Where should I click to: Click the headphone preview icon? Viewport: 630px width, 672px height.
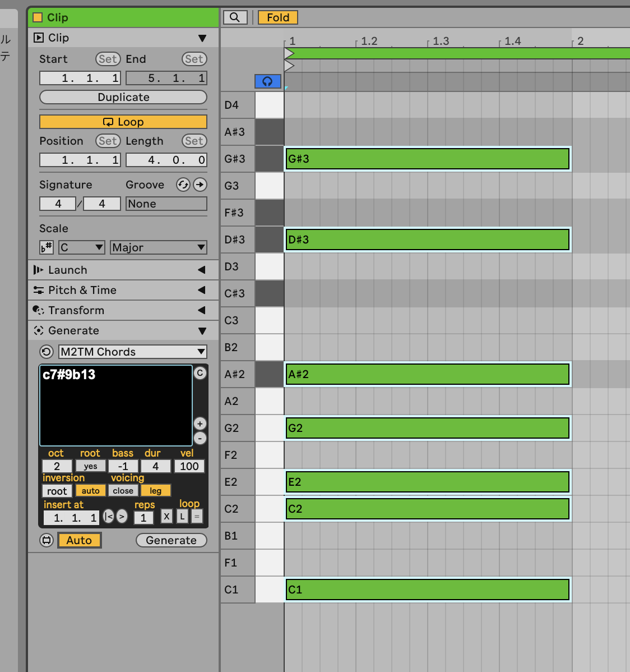pyautogui.click(x=267, y=81)
